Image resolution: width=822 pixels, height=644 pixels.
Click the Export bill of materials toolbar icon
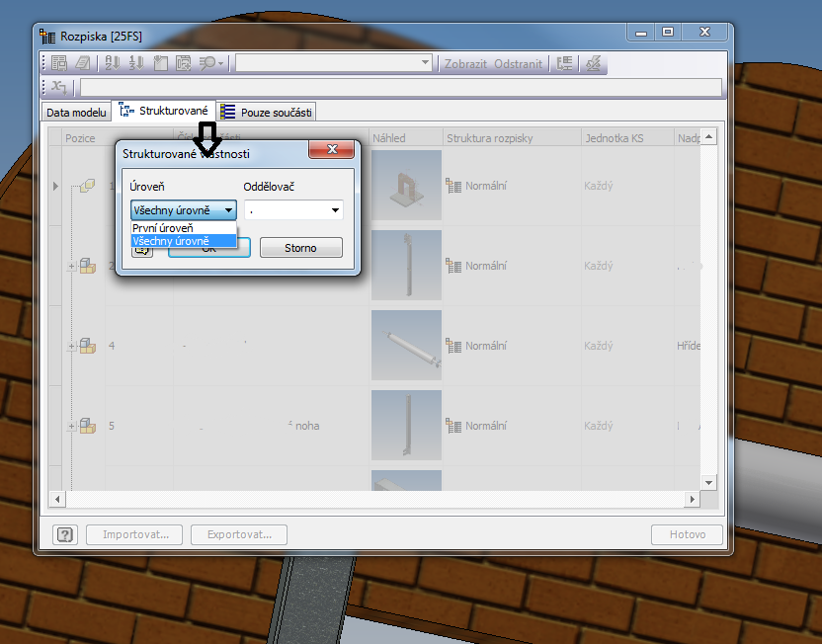click(x=59, y=63)
